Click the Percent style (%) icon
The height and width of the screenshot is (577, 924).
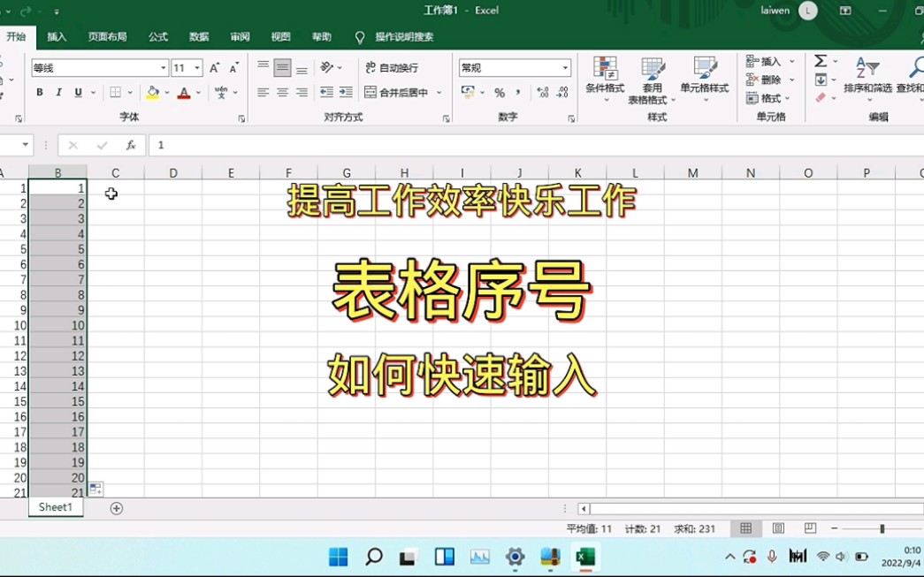[500, 92]
